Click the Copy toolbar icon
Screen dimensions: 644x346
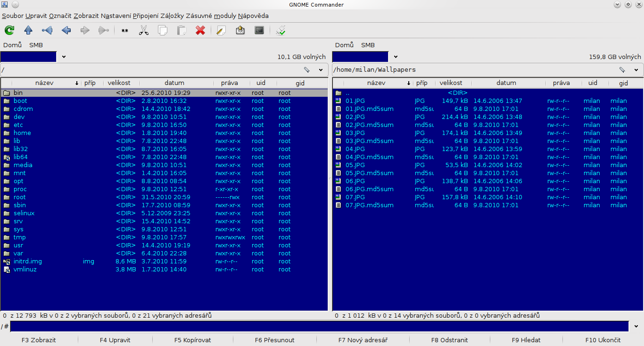coord(163,31)
